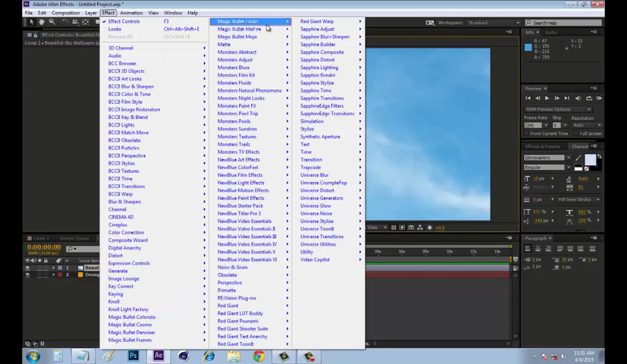Switch to the Render Queue tab
Image resolution: width=627 pixels, height=364 pixels.
click(x=74, y=238)
